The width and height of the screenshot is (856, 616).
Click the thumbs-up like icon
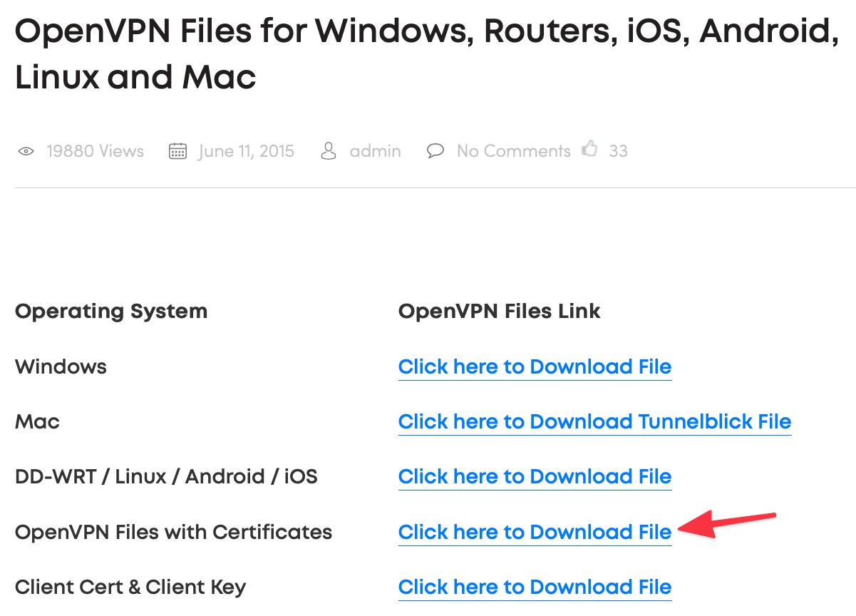(x=589, y=149)
